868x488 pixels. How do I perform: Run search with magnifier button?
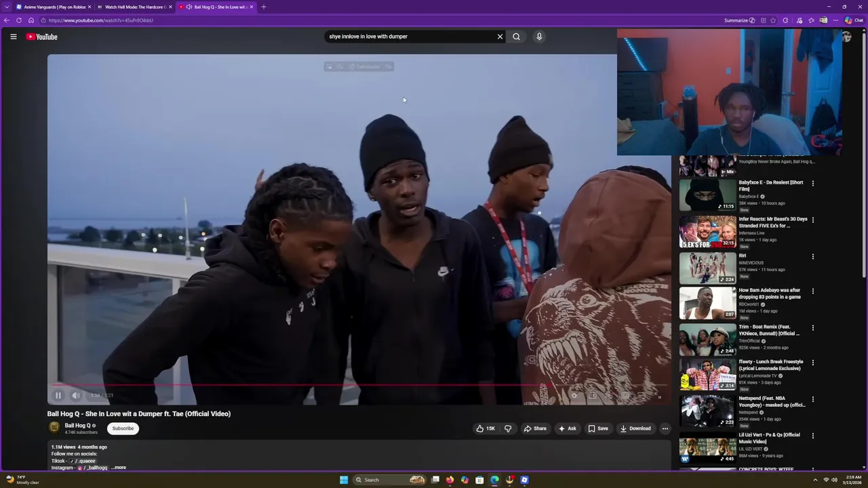click(x=516, y=37)
